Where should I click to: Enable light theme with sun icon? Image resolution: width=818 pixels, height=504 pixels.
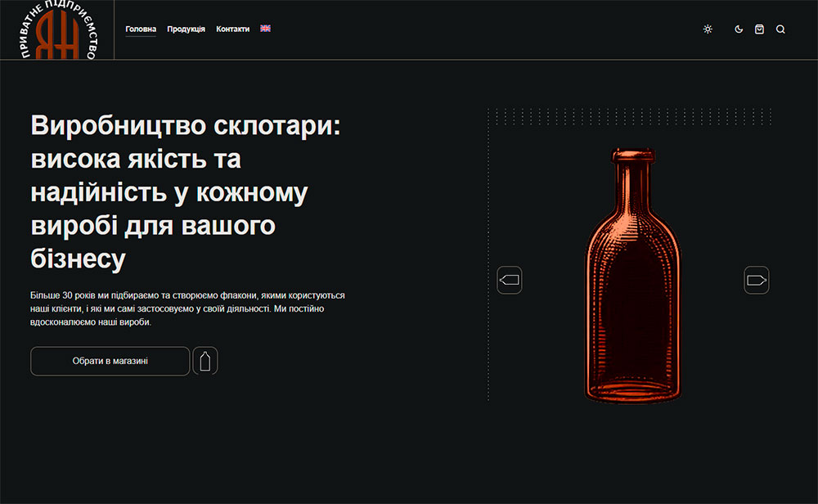click(x=708, y=29)
